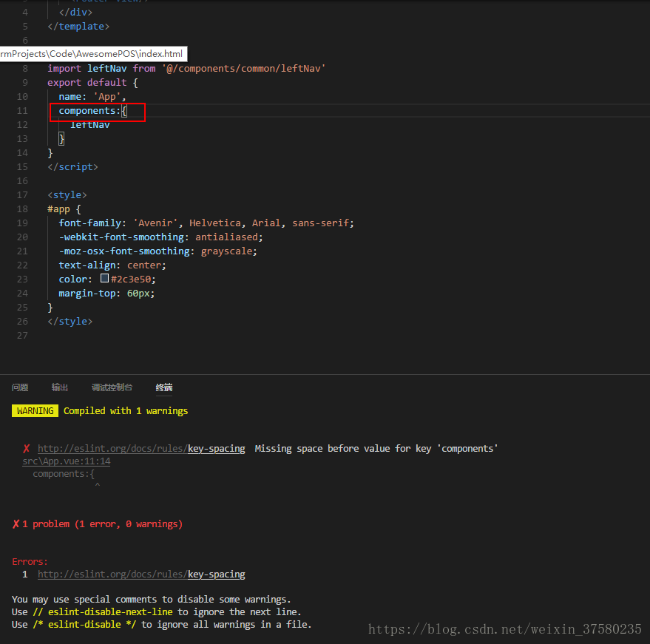This screenshot has height=644, width=650.
Task: Click the 'export default {' line
Action: pyautogui.click(x=92, y=83)
